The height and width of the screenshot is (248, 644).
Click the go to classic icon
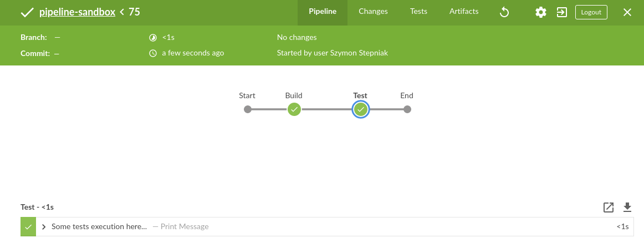tap(562, 12)
